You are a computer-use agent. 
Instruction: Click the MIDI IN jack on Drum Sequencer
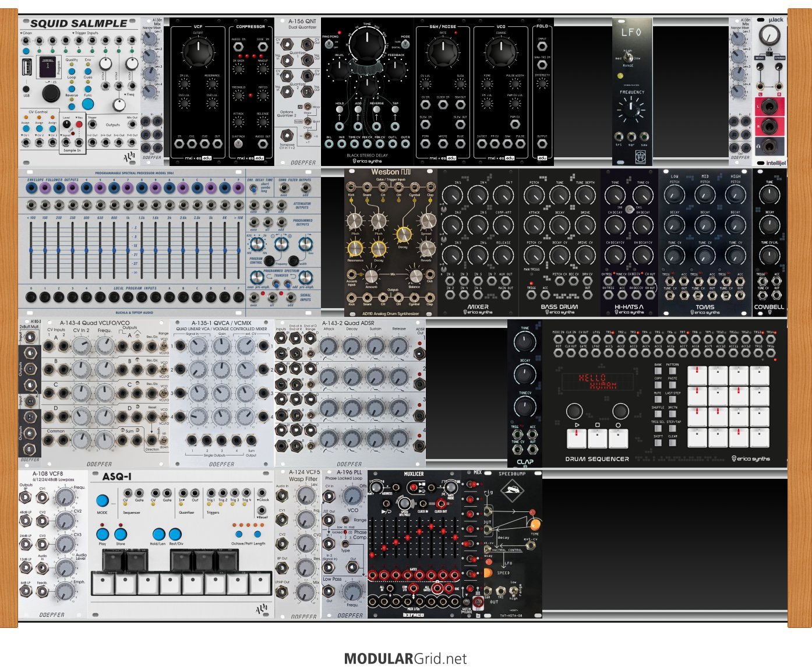click(x=559, y=338)
